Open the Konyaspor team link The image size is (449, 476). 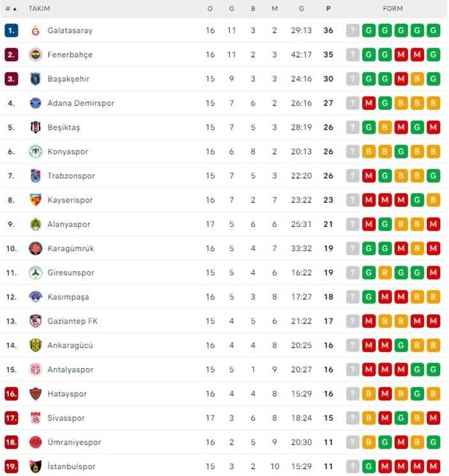coord(68,152)
